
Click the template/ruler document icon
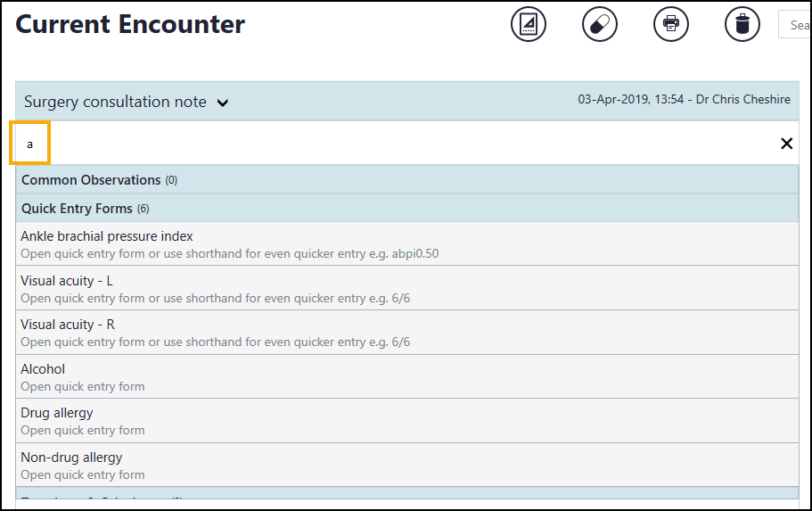pyautogui.click(x=529, y=24)
